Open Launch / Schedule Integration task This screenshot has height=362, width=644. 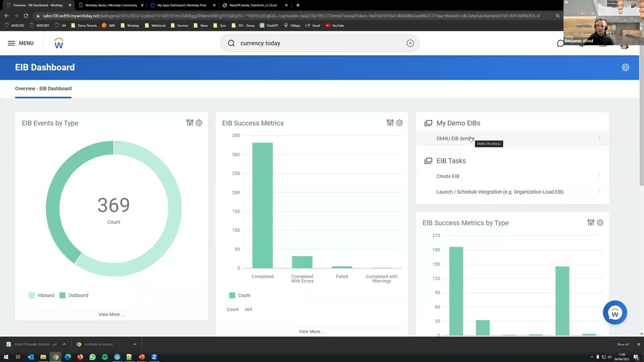500,192
